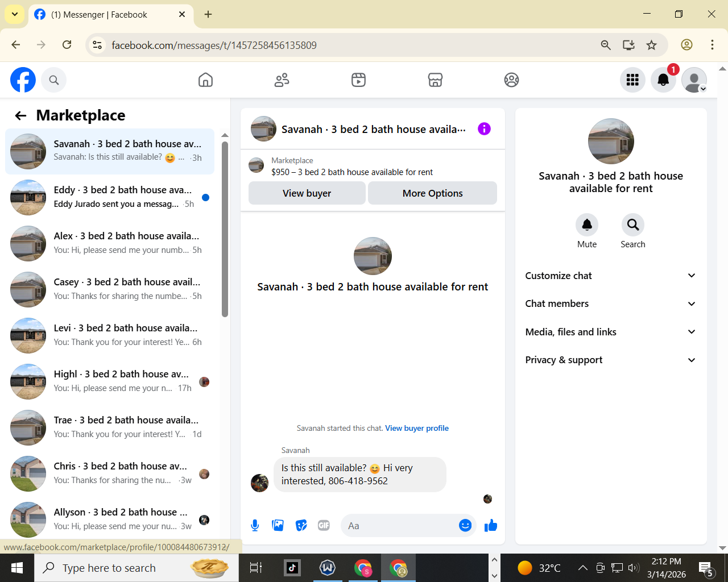Viewport: 728px width, 582px height.
Task: Search in conversation using the magnifier icon
Action: point(633,225)
